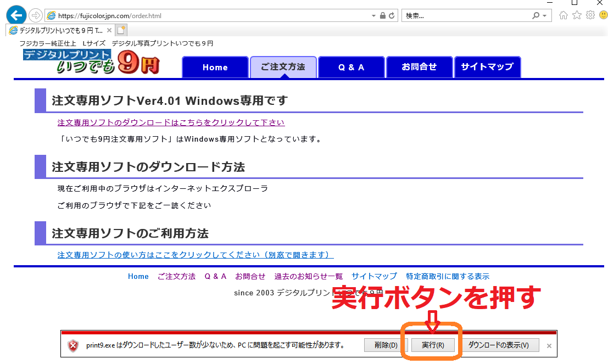Open the Home icon in browser toolbar

tap(563, 15)
